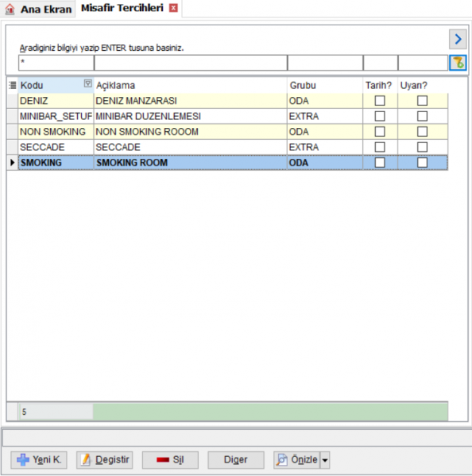The width and height of the screenshot is (472, 476).
Task: Click Degistir button with pencil icon
Action: point(104,459)
